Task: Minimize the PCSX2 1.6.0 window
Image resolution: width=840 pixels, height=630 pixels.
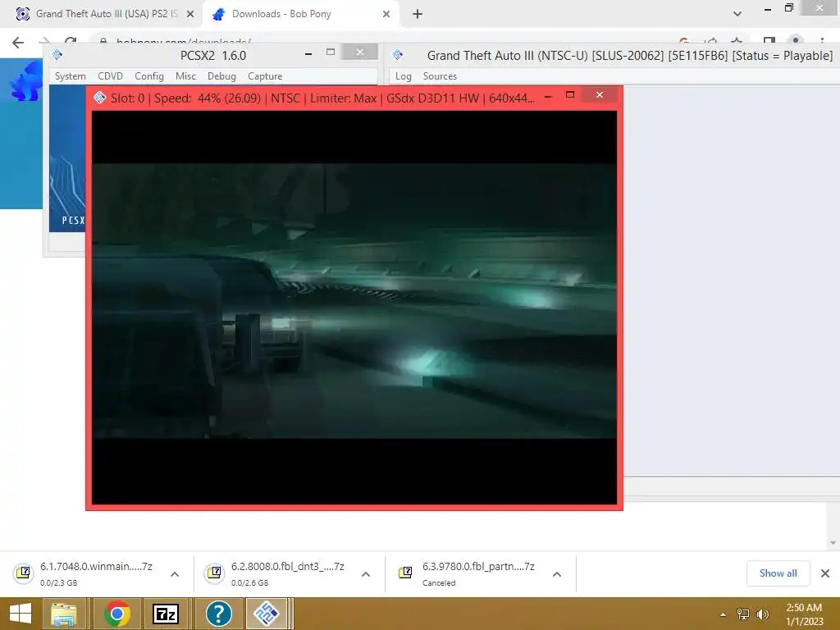Action: click(x=308, y=53)
